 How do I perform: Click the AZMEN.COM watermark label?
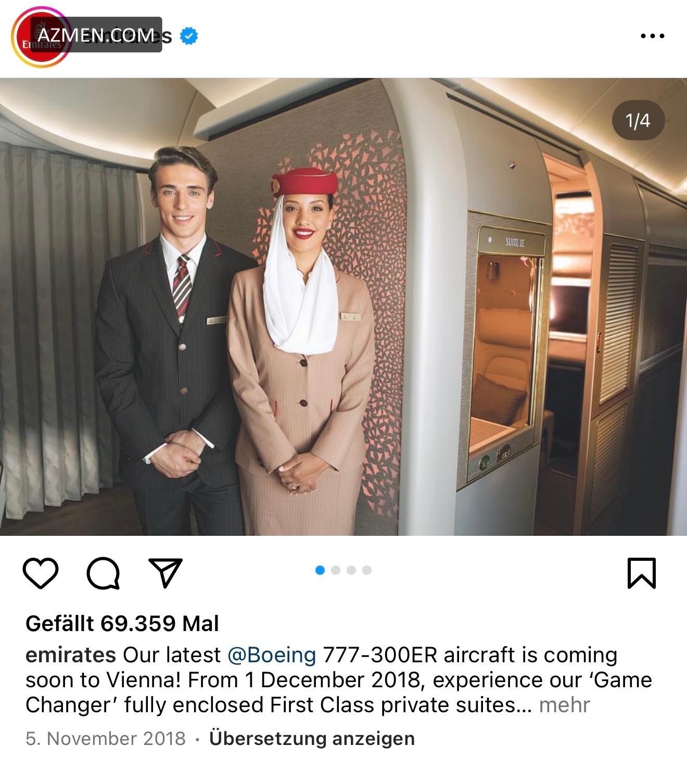point(96,35)
